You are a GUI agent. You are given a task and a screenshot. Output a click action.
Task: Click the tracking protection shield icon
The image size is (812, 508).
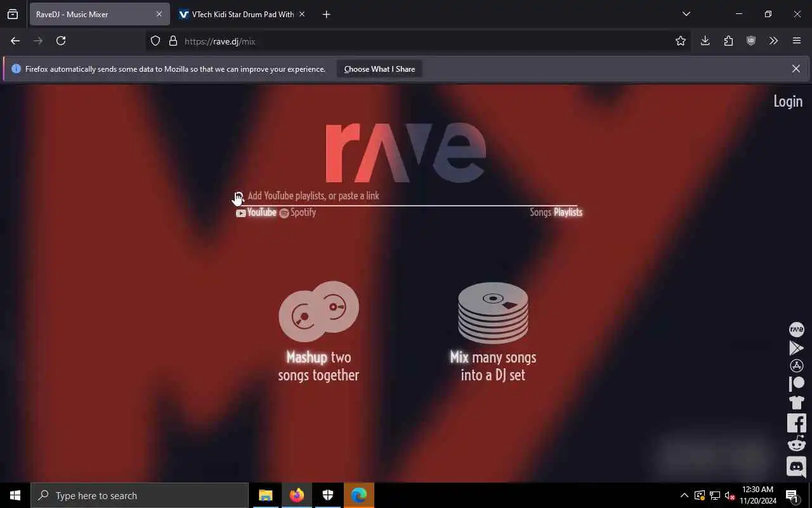click(155, 41)
